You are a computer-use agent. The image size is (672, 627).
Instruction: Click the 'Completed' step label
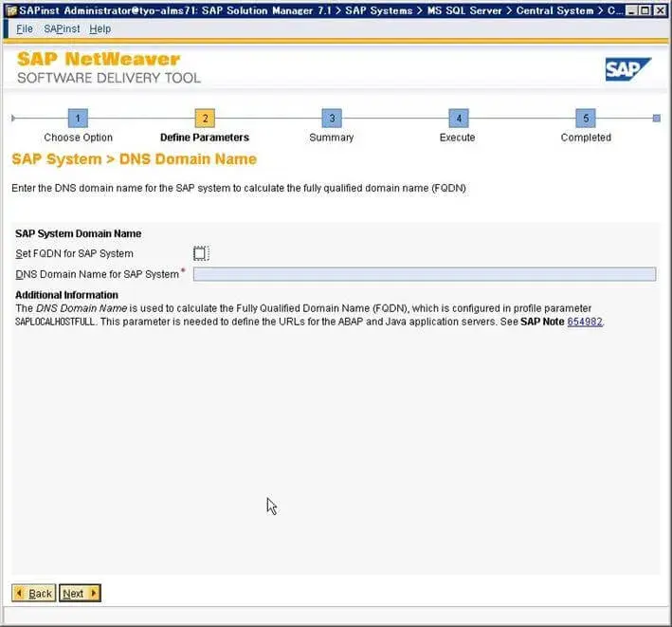pyautogui.click(x=586, y=138)
